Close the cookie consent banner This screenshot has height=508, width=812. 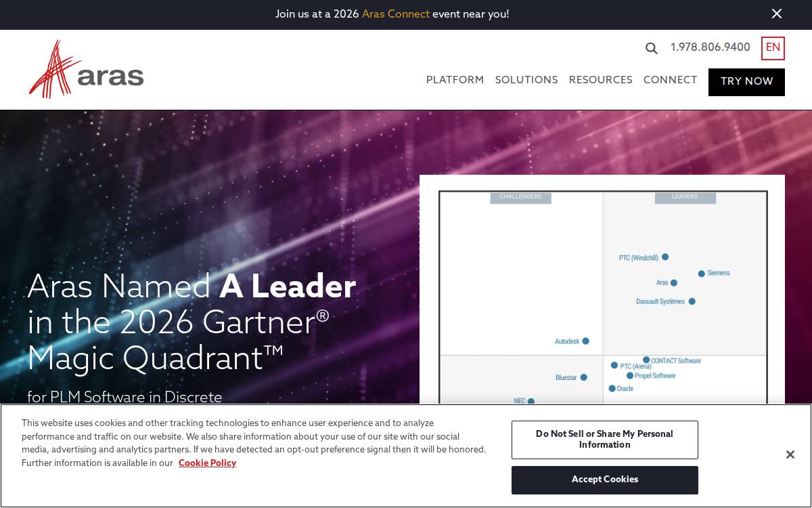790,454
